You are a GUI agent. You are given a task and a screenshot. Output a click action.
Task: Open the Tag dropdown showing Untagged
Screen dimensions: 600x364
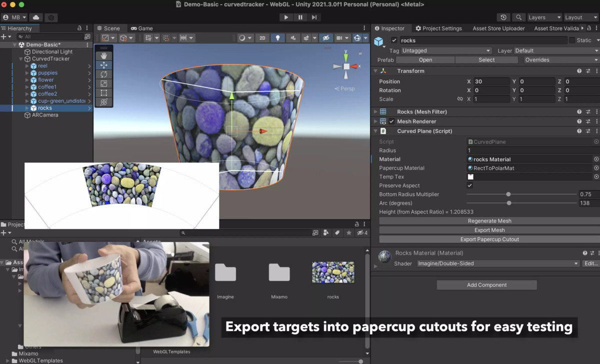445,50
